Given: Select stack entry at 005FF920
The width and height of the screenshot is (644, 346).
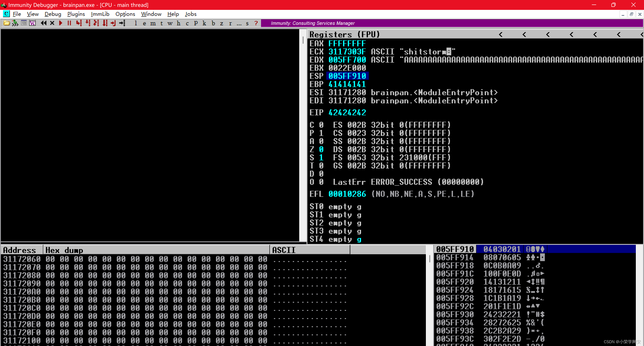Looking at the screenshot, I should (535, 282).
